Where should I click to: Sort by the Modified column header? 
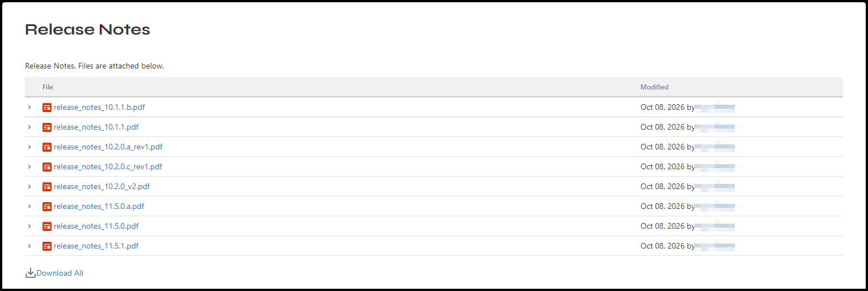pyautogui.click(x=654, y=87)
